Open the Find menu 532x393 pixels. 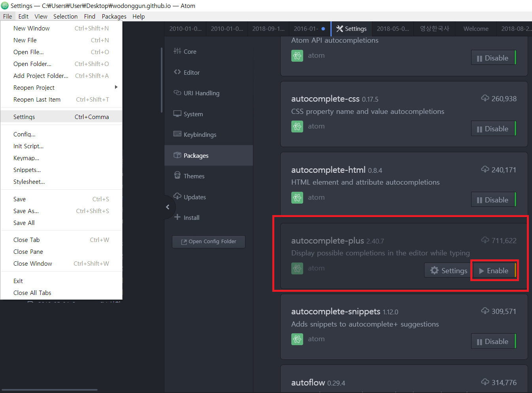tap(90, 16)
